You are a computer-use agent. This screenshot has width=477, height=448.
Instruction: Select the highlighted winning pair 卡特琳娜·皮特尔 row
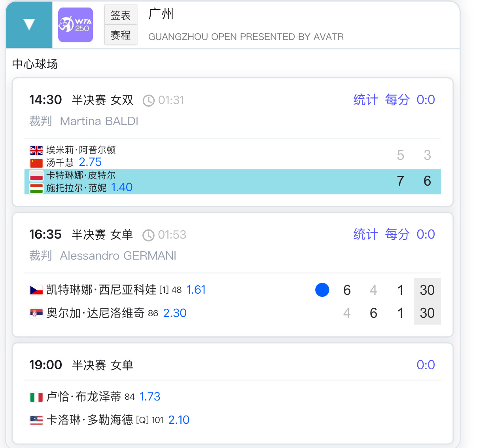click(233, 182)
